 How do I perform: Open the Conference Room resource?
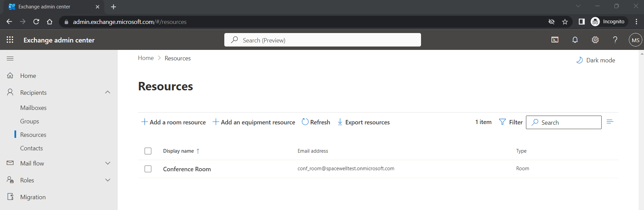click(187, 169)
